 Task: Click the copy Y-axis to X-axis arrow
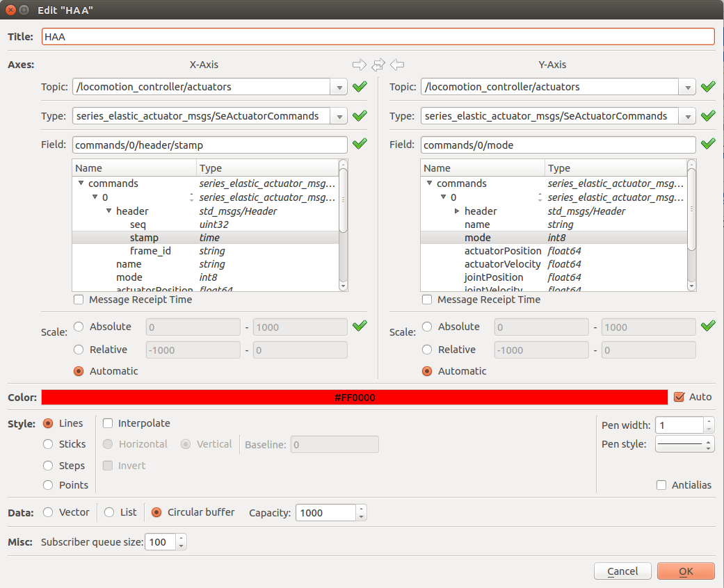(x=397, y=65)
